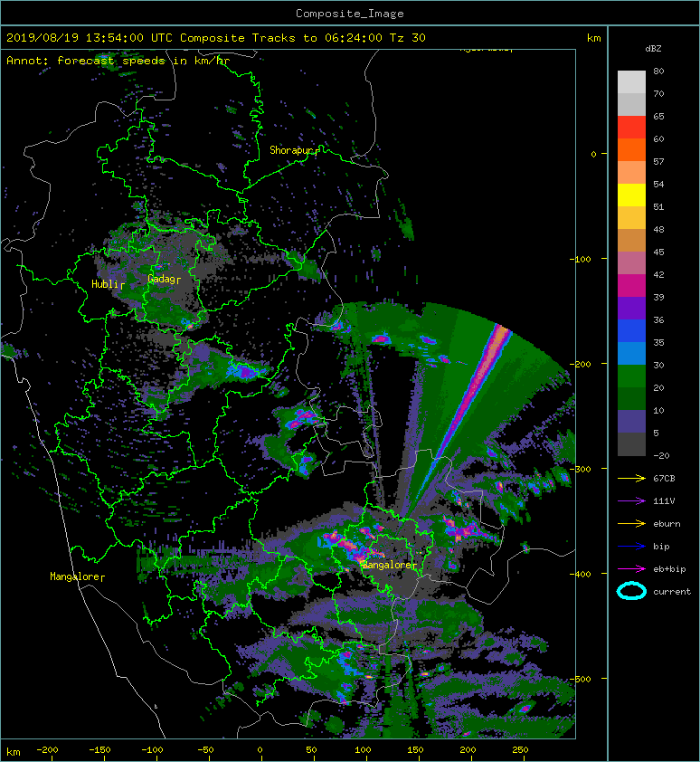Click the Gadag city label

161,279
